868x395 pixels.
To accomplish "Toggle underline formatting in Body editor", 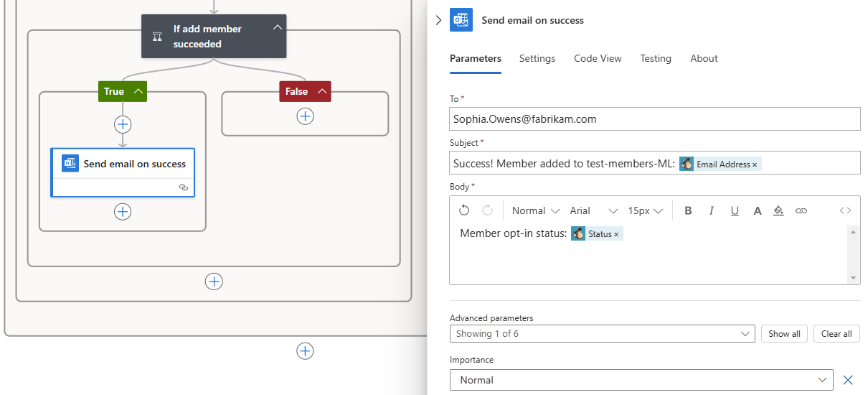I will coord(734,210).
